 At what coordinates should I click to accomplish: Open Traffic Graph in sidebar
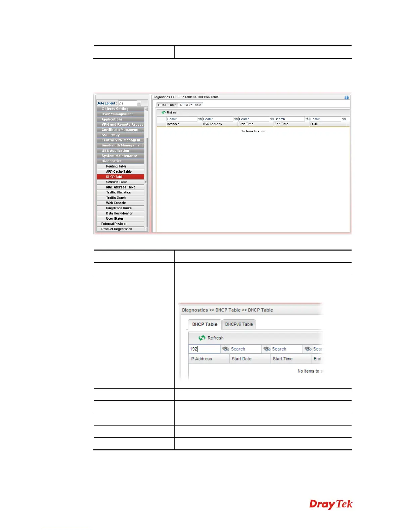(x=120, y=198)
